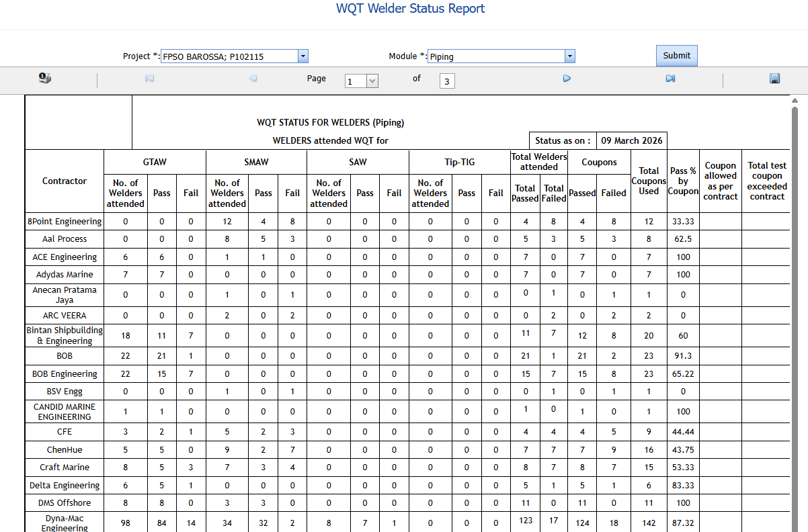The width and height of the screenshot is (808, 532).
Task: Click the save/export floppy disk icon
Action: tap(774, 79)
